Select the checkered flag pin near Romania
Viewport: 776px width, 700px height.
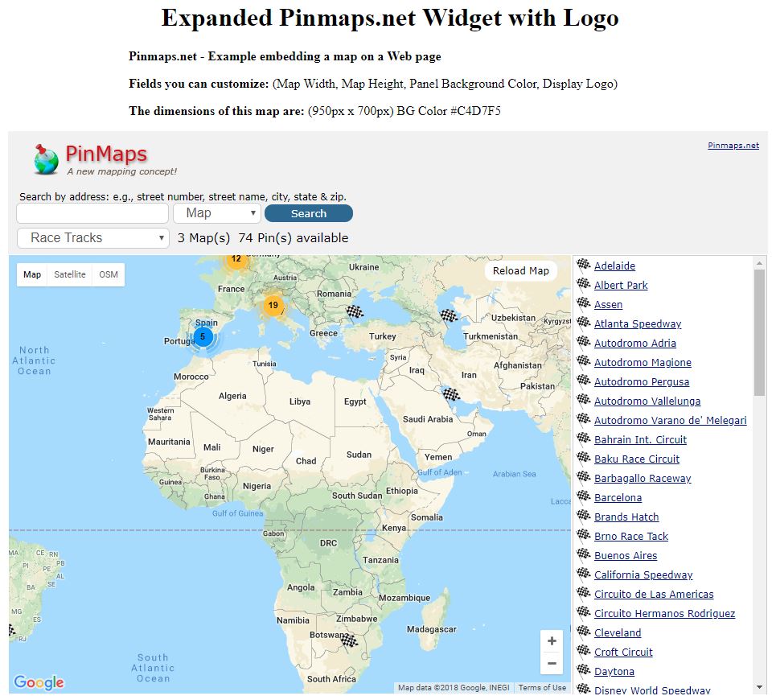[x=355, y=311]
